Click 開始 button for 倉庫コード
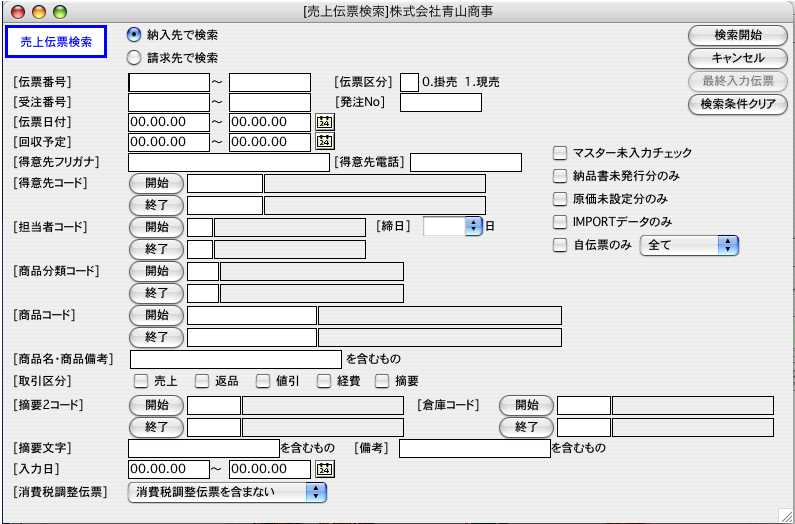This screenshot has height=524, width=795. pos(526,405)
